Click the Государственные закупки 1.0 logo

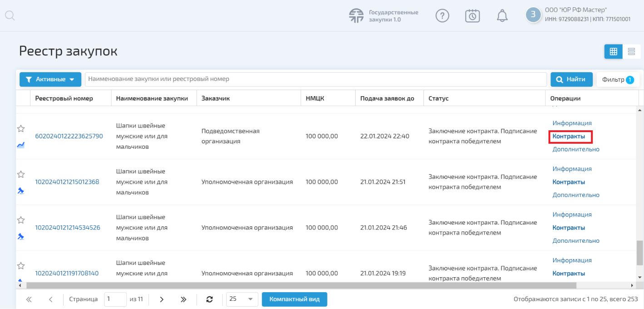pos(384,16)
